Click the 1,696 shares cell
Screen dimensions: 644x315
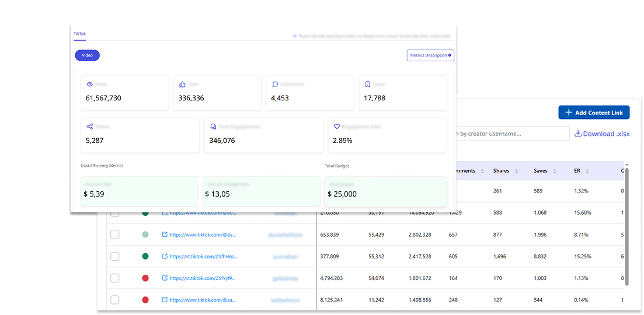tap(500, 256)
